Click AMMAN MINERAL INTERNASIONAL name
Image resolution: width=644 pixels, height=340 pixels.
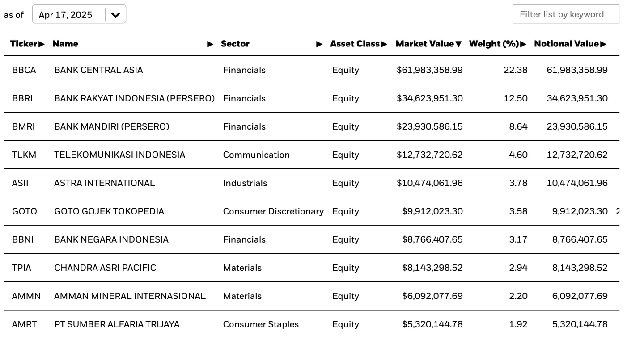click(x=130, y=296)
